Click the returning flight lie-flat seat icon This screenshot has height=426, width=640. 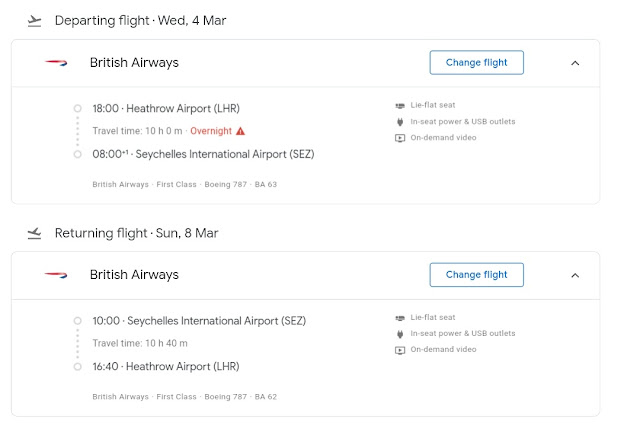click(400, 317)
